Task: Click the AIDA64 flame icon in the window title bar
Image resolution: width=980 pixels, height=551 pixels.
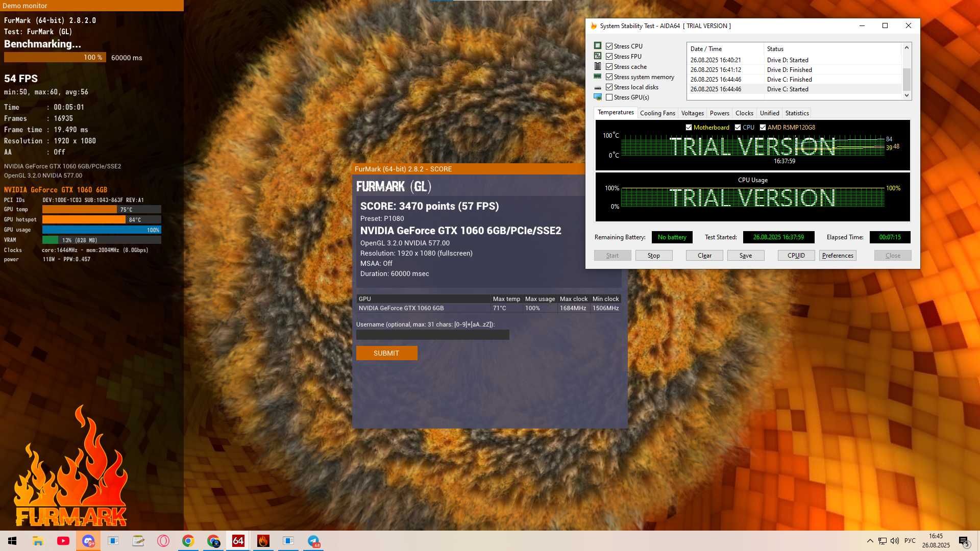Action: pos(594,26)
